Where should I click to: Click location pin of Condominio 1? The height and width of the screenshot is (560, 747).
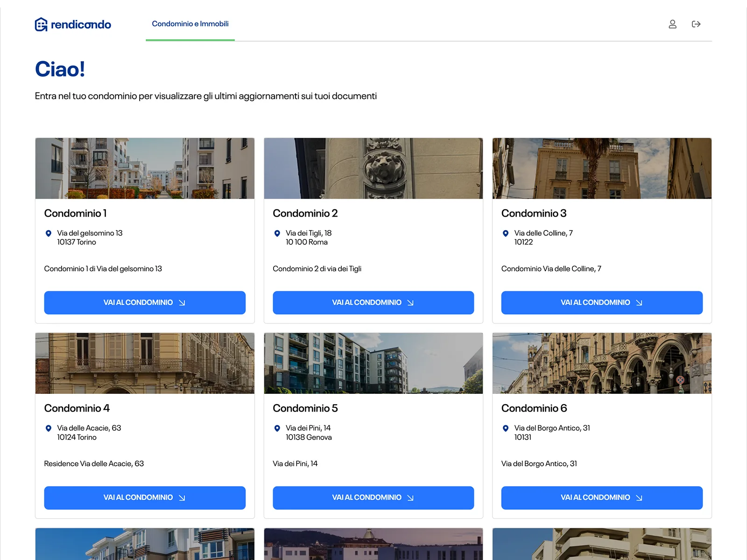click(x=48, y=233)
